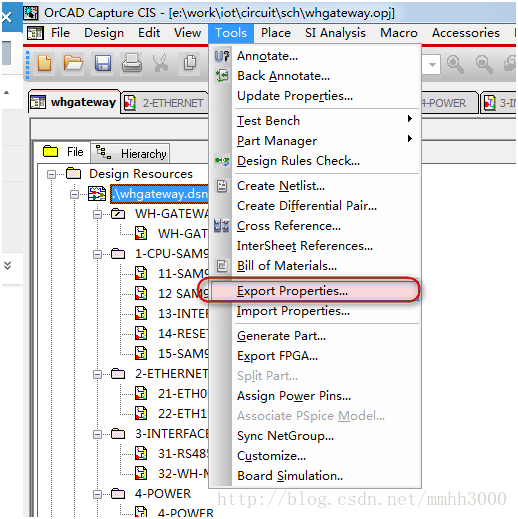Switch to the Hierarchy tab
This screenshot has height=519, width=518.
(131, 154)
